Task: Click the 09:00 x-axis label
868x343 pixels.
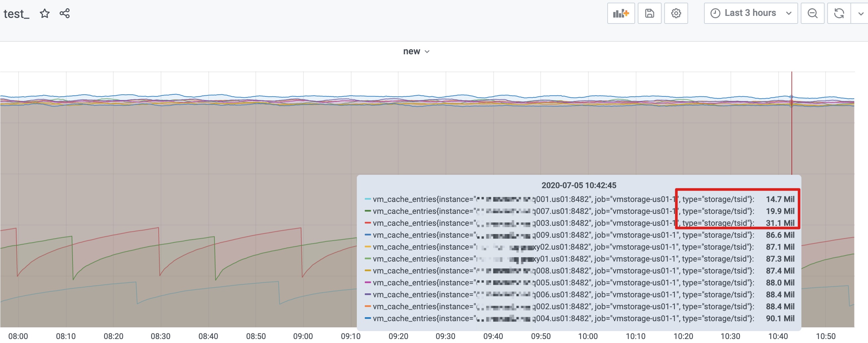Action: 303,336
